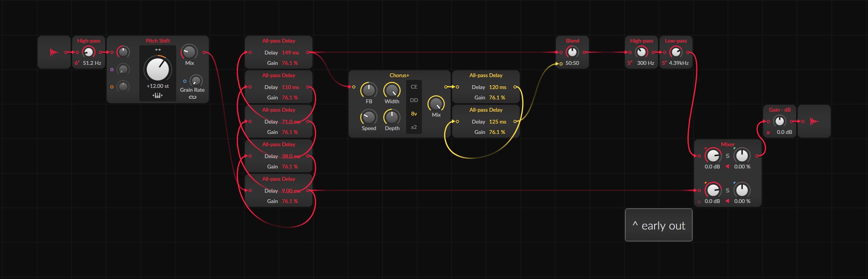Select CE mode in Chorus+

coord(414,87)
